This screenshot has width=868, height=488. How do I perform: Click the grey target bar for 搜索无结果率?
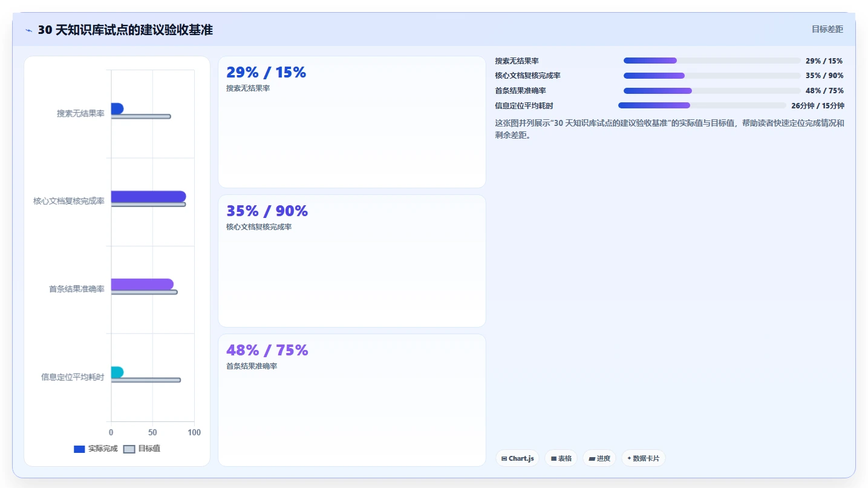(141, 116)
